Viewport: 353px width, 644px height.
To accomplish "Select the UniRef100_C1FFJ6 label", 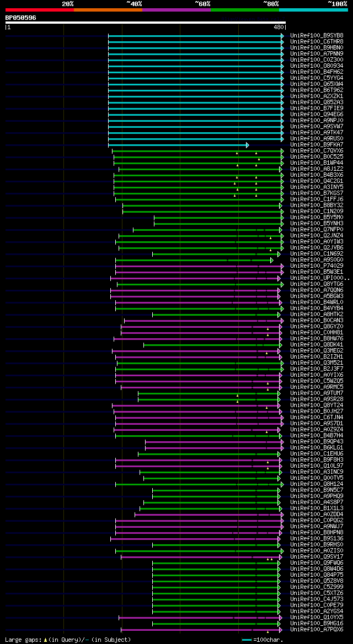I will [x=317, y=199].
